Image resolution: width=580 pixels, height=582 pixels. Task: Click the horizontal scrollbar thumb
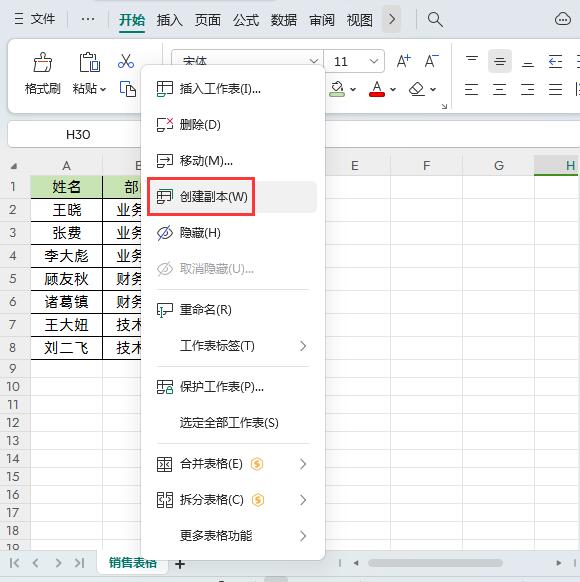[435, 563]
